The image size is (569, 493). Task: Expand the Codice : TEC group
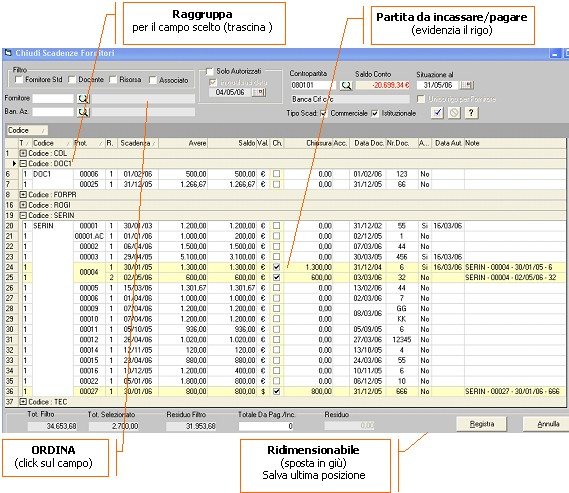tap(23, 402)
